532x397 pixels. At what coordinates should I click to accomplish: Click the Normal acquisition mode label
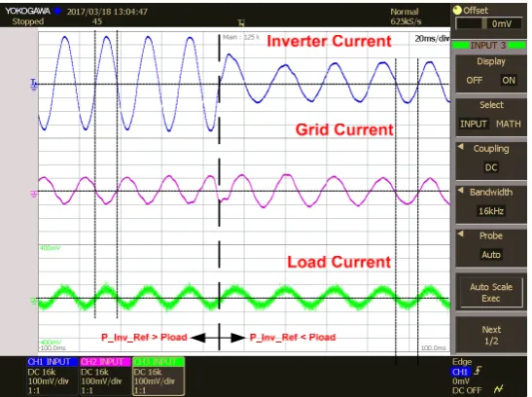coord(405,12)
